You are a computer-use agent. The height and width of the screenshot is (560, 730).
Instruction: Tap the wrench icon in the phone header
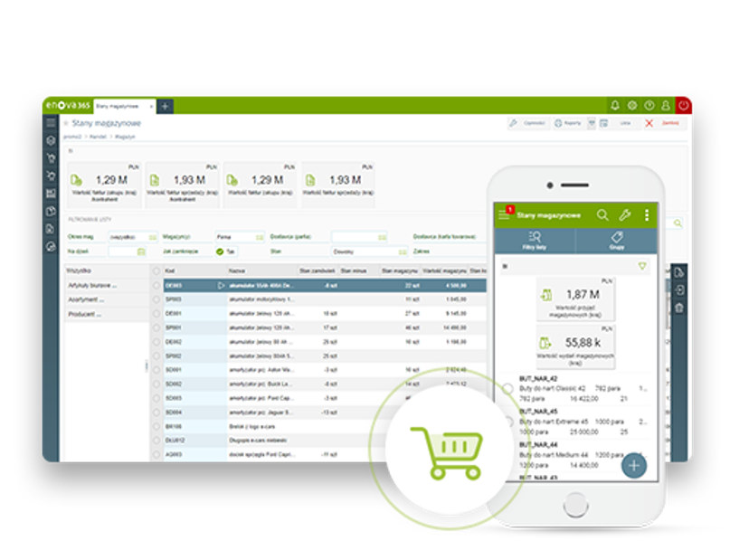625,215
